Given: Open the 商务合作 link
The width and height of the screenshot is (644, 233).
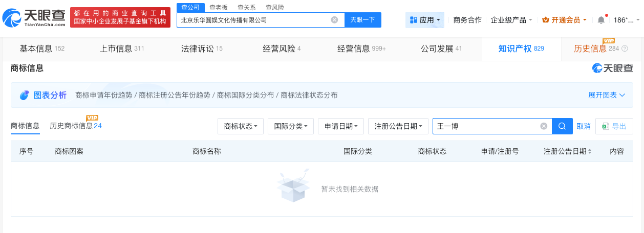Looking at the screenshot, I should (x=467, y=20).
